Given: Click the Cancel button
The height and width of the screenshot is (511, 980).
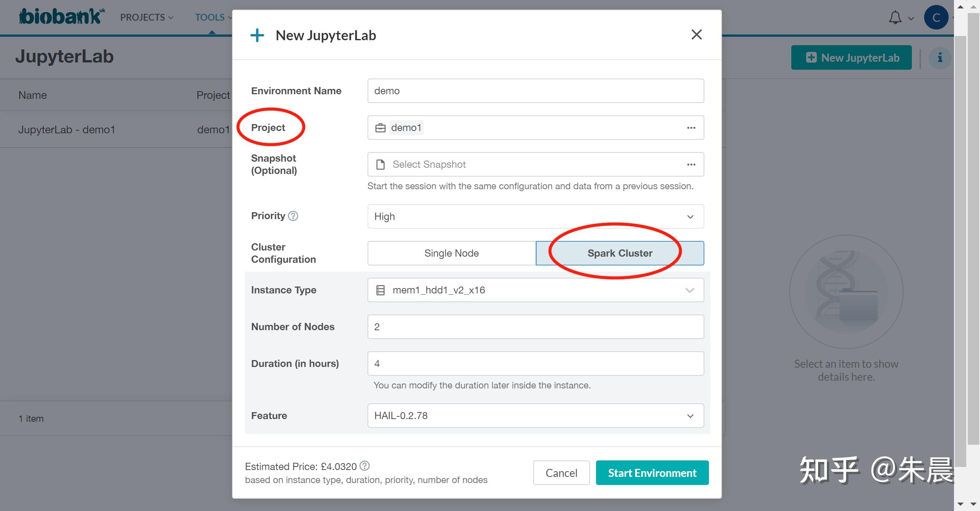Looking at the screenshot, I should click(561, 473).
